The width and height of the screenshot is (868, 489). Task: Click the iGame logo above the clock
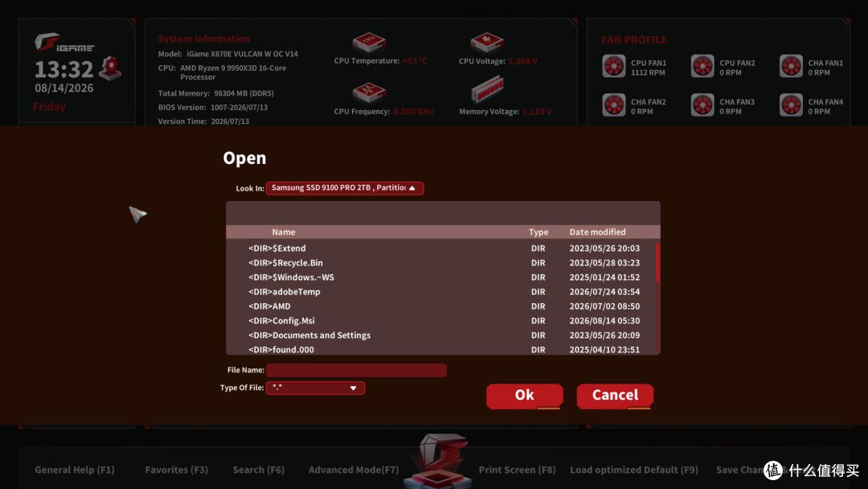click(x=63, y=43)
